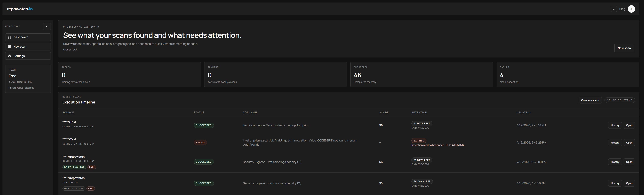This screenshot has width=644, height=195.
Task: Click the 10 OF 50 ITEMS indicator
Action: tap(619, 100)
